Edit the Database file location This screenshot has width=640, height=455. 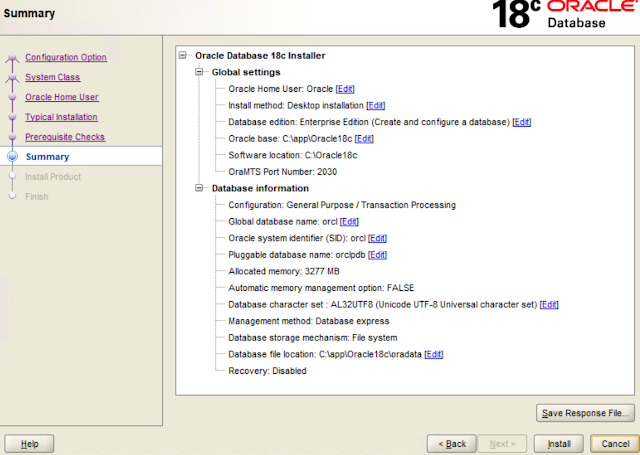point(433,355)
